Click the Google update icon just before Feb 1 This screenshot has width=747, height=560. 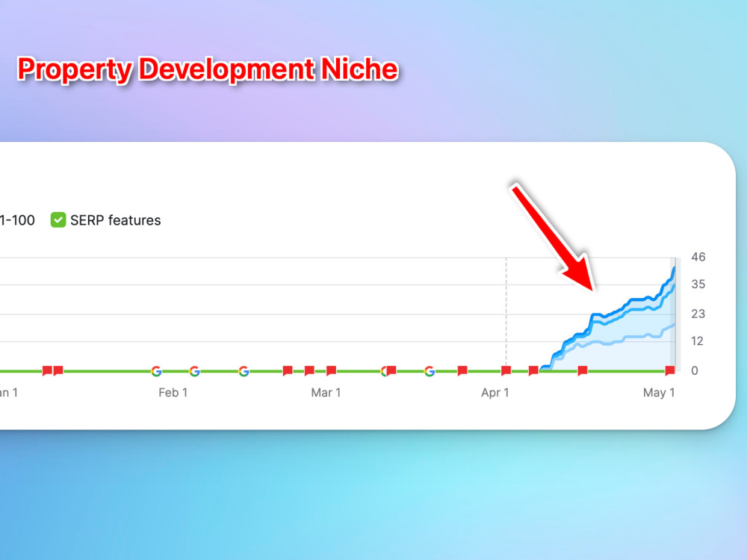click(x=156, y=371)
